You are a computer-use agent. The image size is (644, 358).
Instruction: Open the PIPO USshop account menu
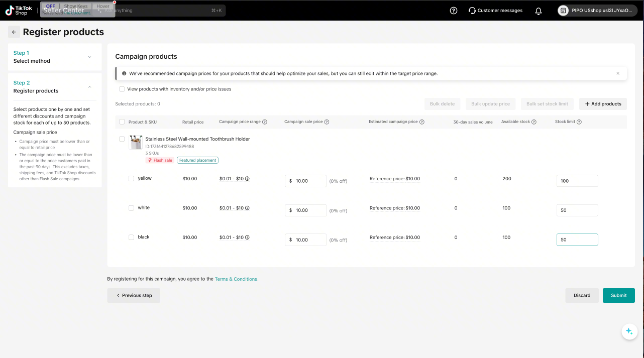597,11
